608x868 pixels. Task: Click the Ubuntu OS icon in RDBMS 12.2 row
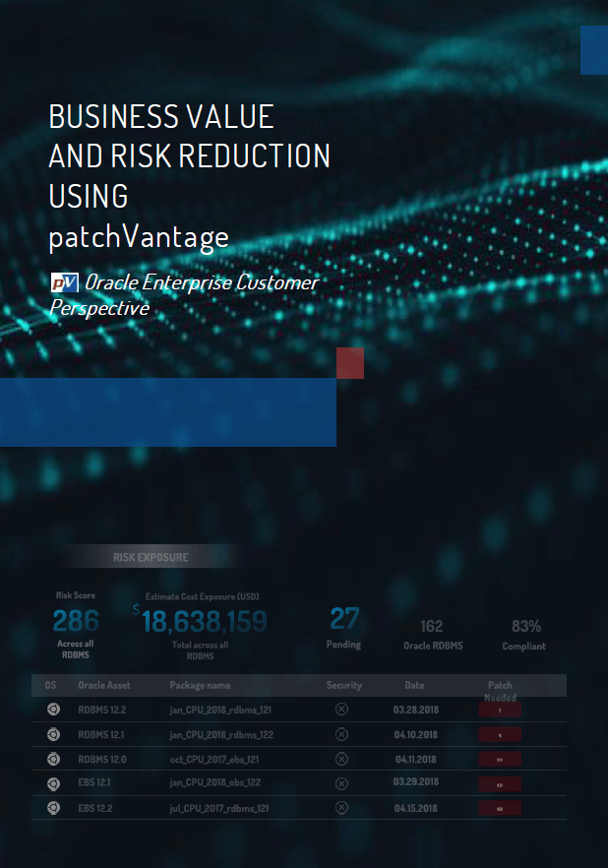coord(54,710)
